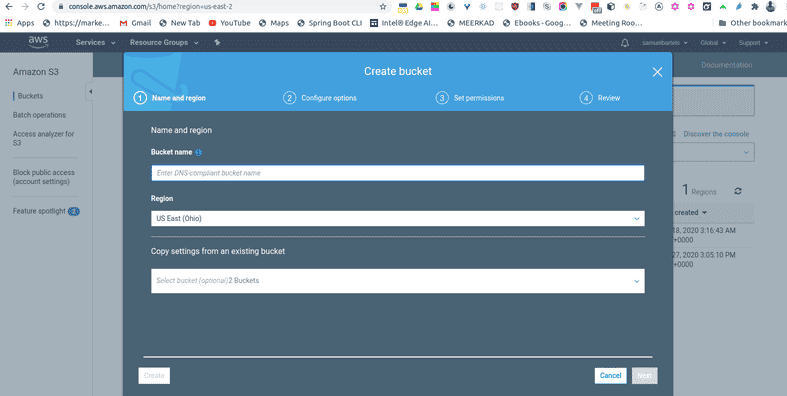This screenshot has width=787, height=396.
Task: Expand the Resource Groups menu
Action: (164, 43)
